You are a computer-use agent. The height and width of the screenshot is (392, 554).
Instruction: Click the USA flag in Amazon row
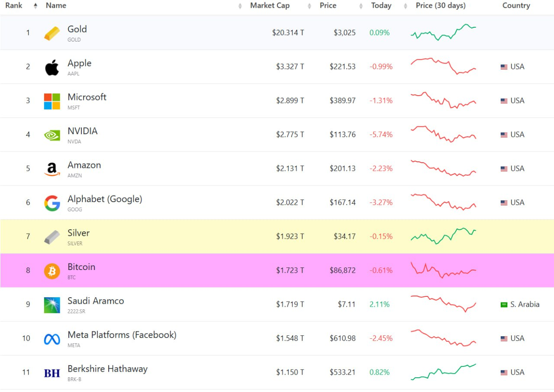(x=504, y=169)
